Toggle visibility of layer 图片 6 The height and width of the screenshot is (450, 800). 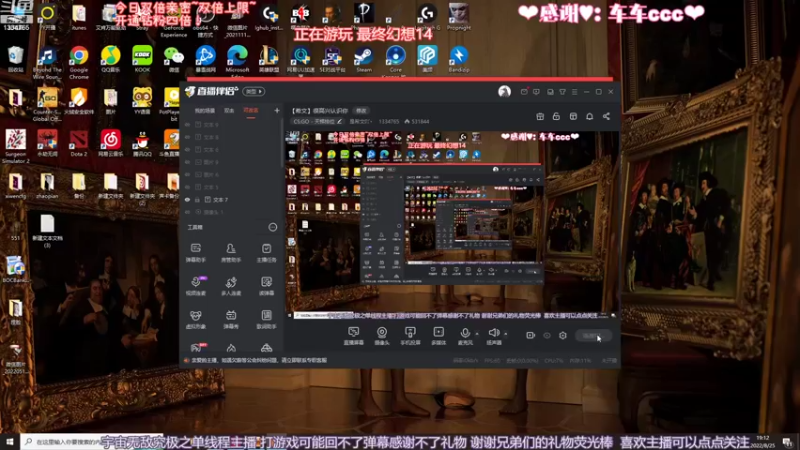[188, 174]
